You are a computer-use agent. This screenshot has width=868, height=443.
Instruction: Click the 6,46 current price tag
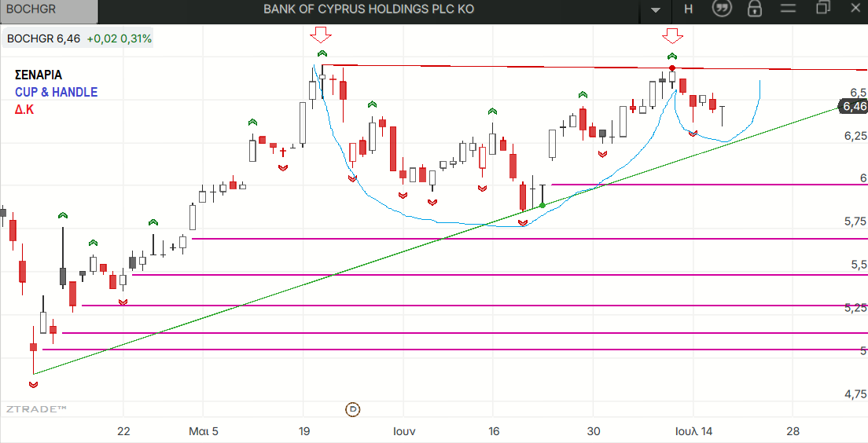854,106
